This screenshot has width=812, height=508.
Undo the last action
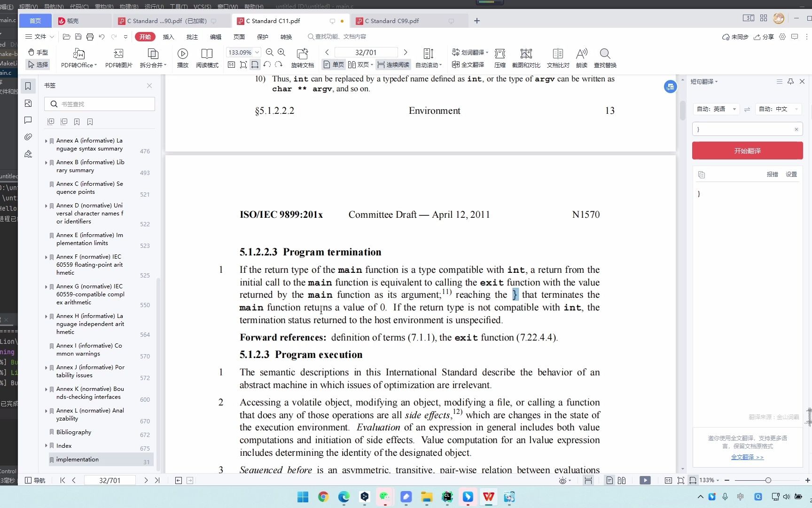tap(101, 37)
